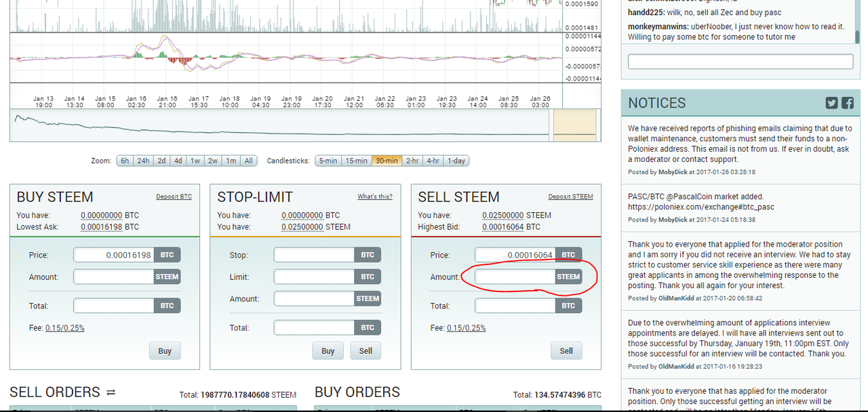Select 4-hr candlesticks
Viewport: 868px width, 412px height.
pos(433,161)
